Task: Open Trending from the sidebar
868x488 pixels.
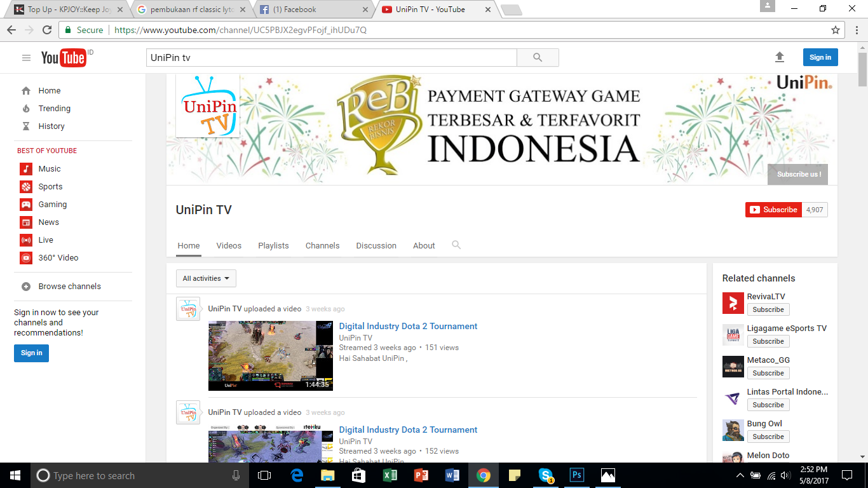Action: (54, 109)
